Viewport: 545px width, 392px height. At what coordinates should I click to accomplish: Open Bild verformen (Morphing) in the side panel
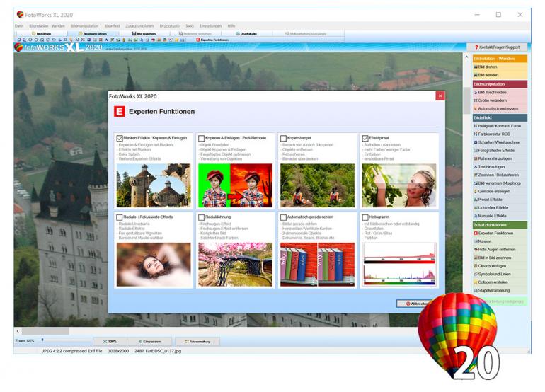point(500,183)
